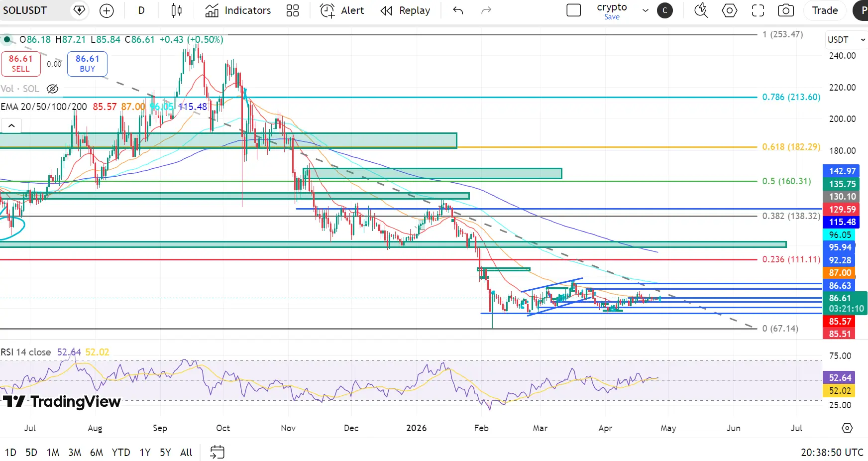Click the 115.48 EMA 200 price label
868x461 pixels.
click(x=842, y=222)
